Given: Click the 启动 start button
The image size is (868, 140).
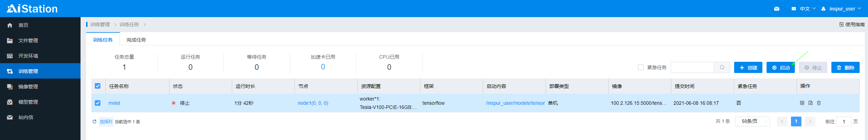Looking at the screenshot, I should pyautogui.click(x=781, y=67).
